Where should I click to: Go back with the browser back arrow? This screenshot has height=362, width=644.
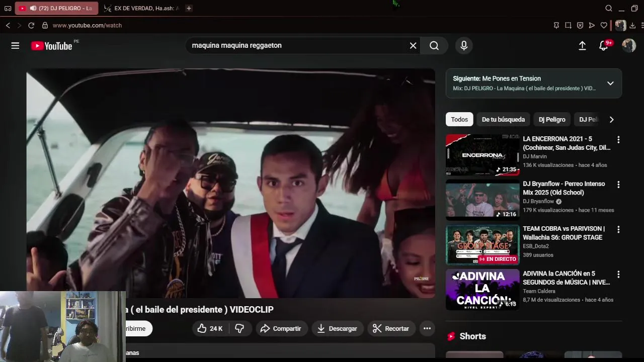tap(8, 25)
